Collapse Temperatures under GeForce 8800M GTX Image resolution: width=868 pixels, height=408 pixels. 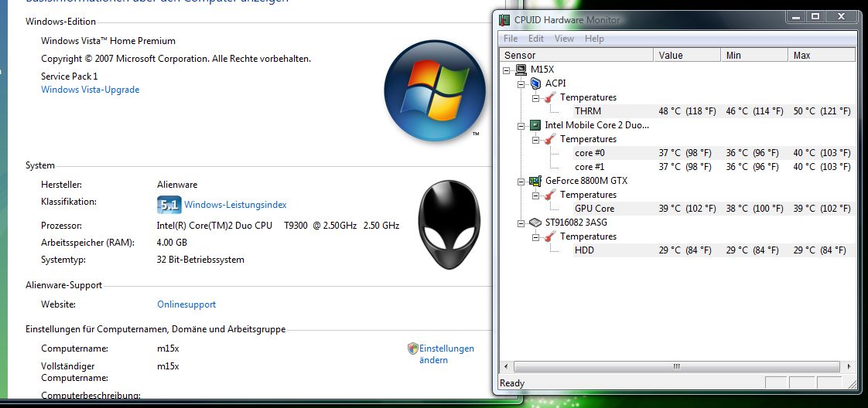(535, 195)
